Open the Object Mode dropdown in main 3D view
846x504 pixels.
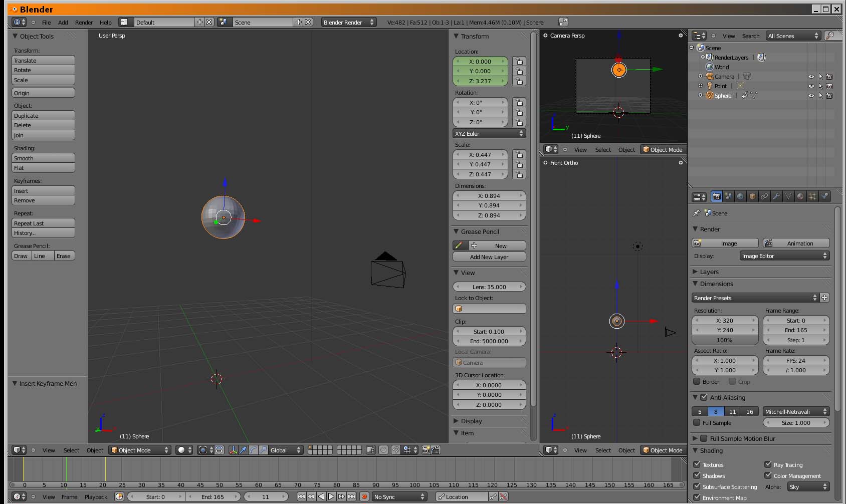140,450
